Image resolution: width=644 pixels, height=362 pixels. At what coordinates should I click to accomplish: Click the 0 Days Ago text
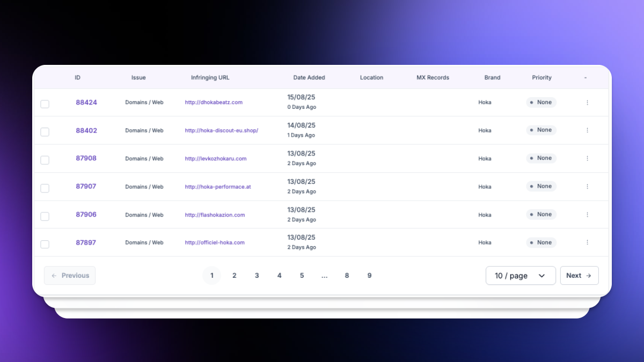[x=302, y=107]
